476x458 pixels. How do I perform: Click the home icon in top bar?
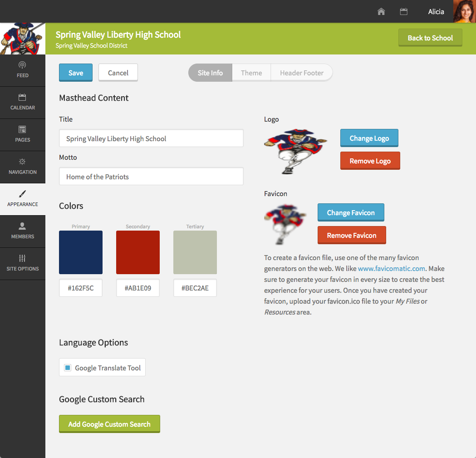pos(381,11)
